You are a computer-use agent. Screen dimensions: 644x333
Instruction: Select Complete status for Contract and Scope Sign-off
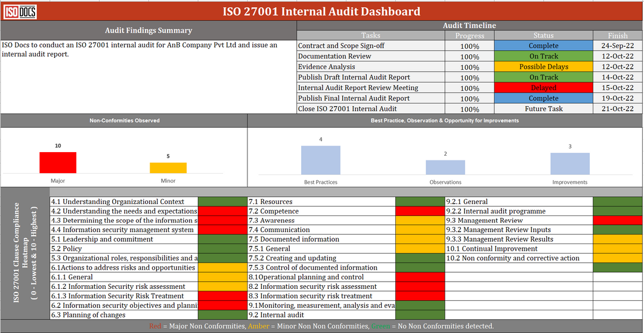point(543,46)
